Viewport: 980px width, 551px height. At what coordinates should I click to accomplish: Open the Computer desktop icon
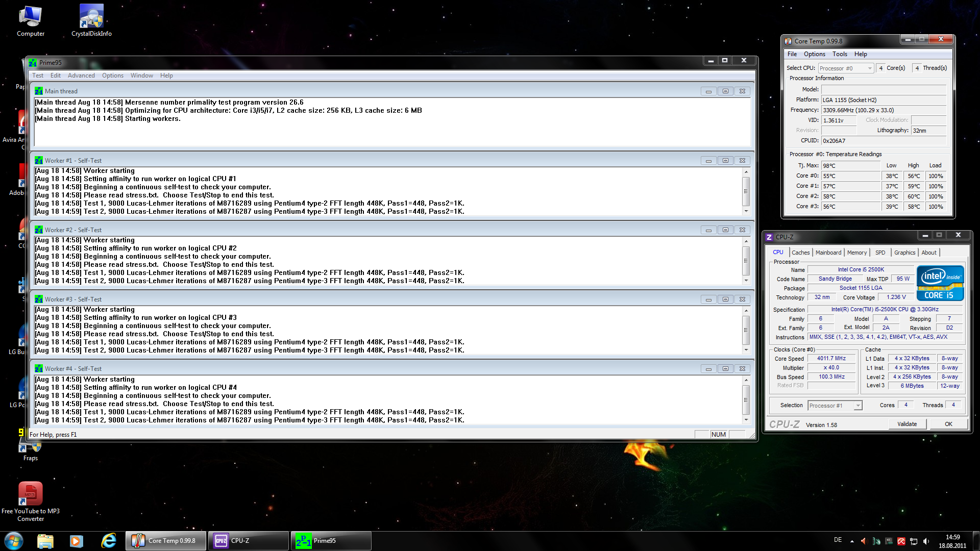coord(30,16)
